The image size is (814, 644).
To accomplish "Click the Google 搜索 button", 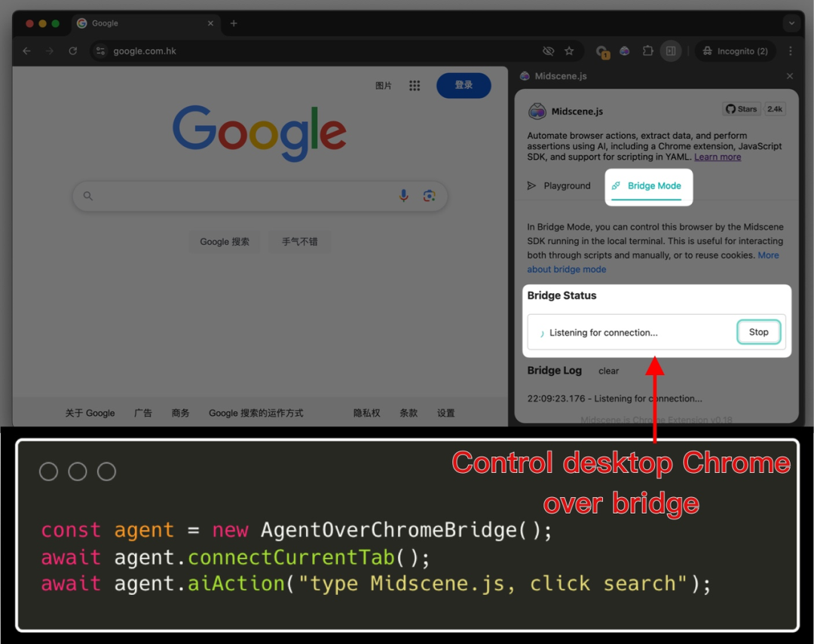I will [225, 242].
